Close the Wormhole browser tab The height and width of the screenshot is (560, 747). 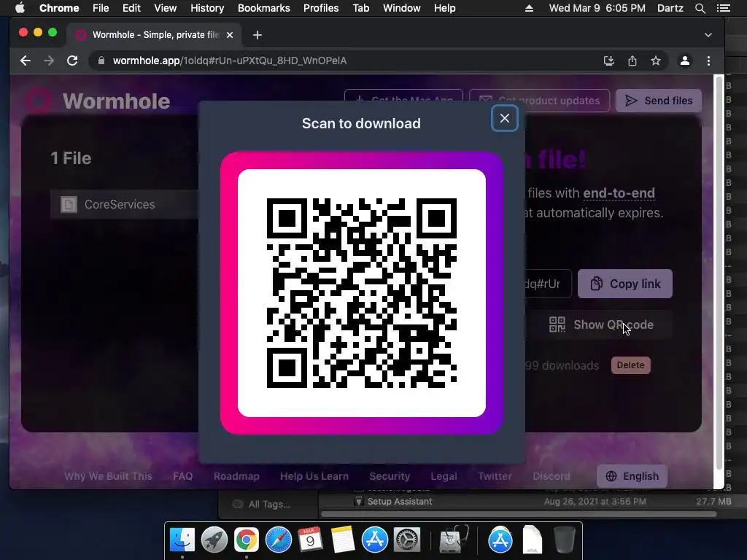click(x=230, y=35)
